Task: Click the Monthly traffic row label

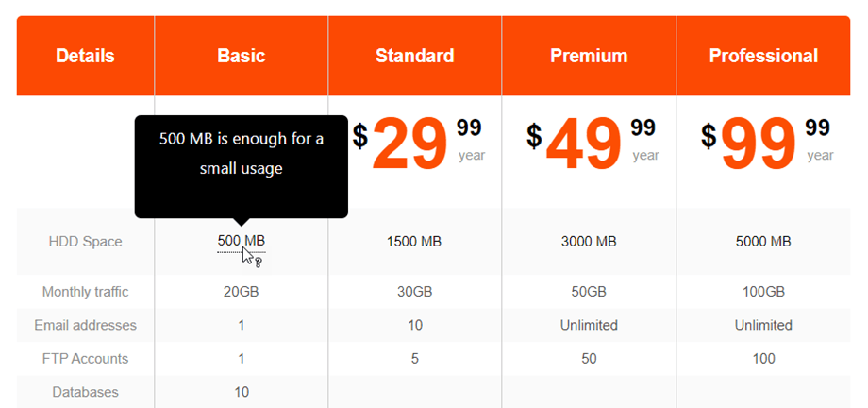Action: click(85, 292)
